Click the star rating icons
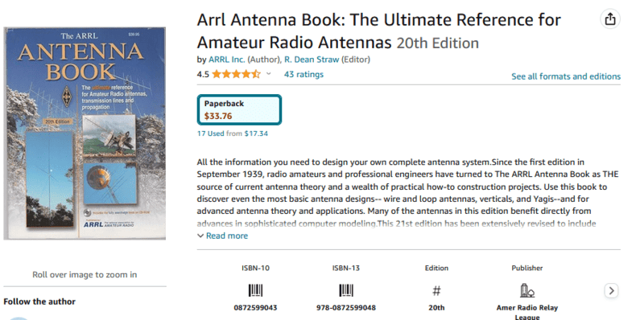Image resolution: width=644 pixels, height=320 pixels. [x=236, y=74]
